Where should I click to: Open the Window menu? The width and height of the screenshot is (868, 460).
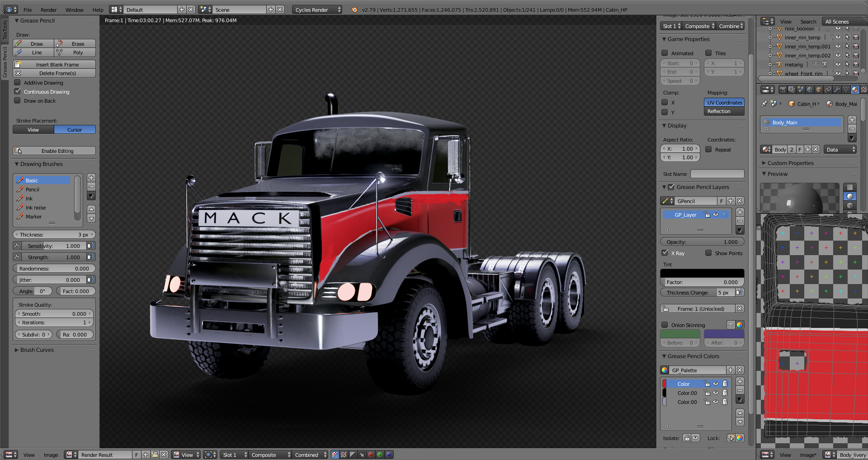click(x=74, y=9)
